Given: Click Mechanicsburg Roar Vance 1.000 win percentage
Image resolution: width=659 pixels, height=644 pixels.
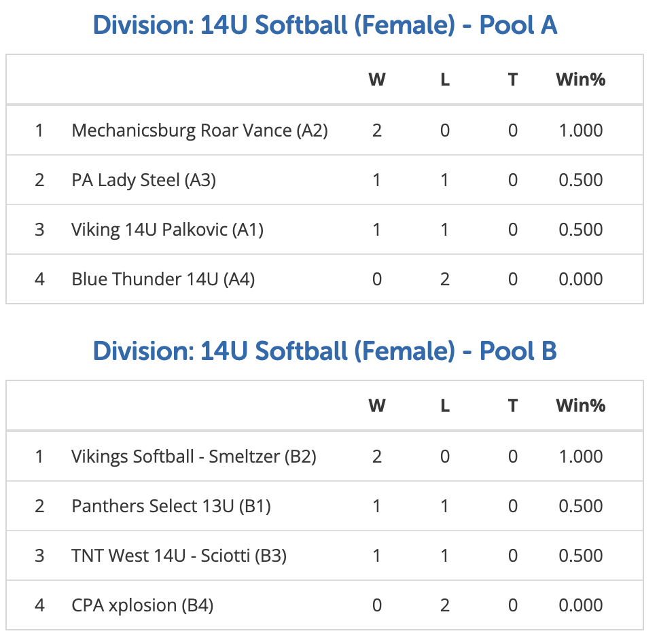Looking at the screenshot, I should coord(581,130).
